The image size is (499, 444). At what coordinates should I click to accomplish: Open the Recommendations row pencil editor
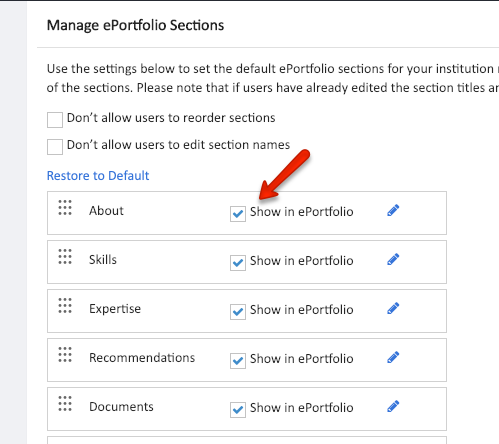393,357
